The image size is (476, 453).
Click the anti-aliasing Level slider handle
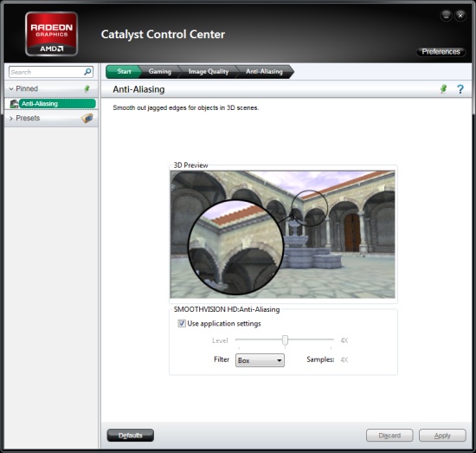[x=285, y=340]
